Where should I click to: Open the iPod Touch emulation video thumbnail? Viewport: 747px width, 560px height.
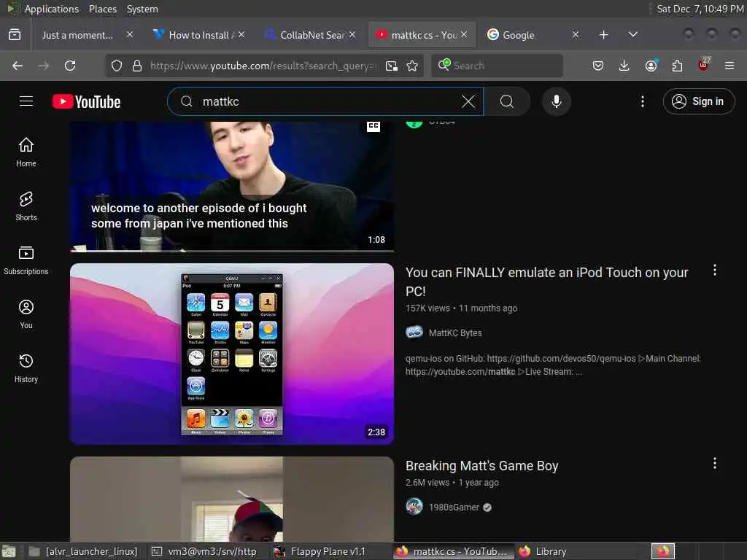coord(232,354)
